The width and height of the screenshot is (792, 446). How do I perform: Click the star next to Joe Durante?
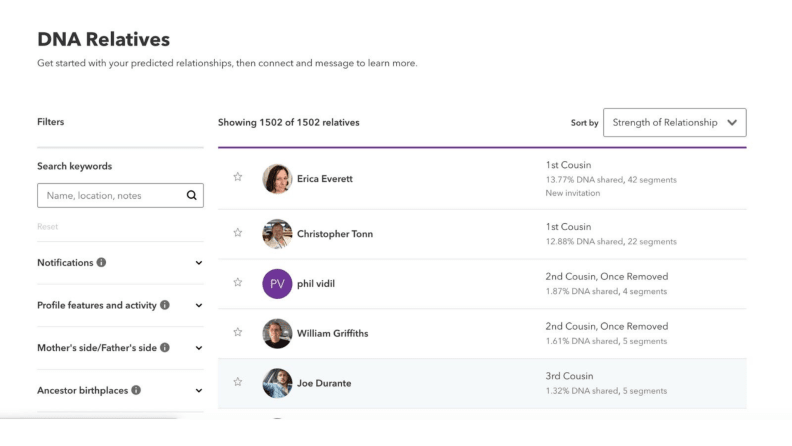(x=237, y=382)
